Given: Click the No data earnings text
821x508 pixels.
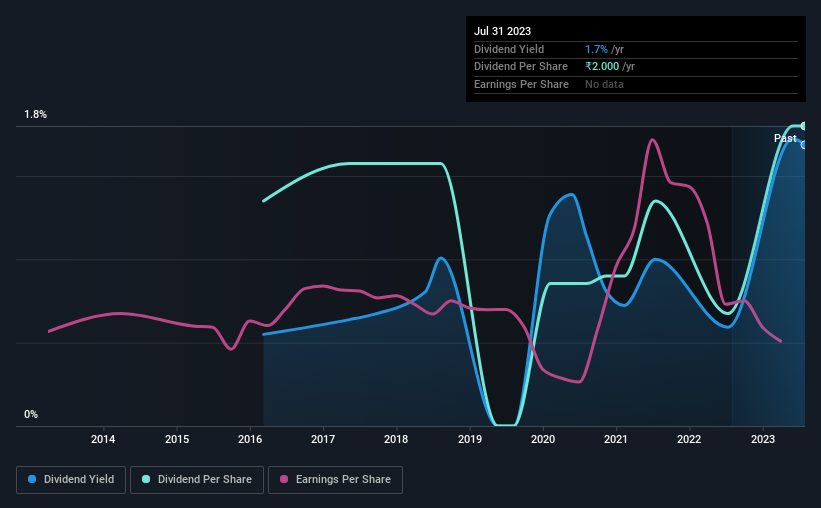Looking at the screenshot, I should 604,84.
